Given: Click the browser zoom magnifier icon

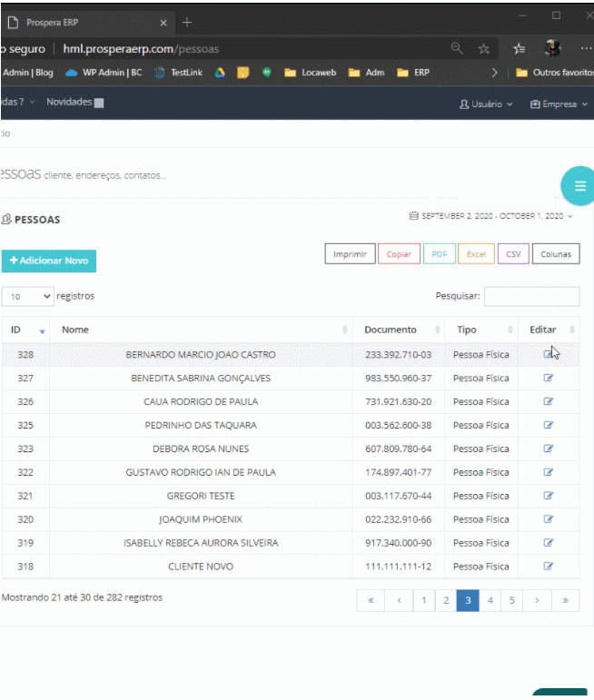Looking at the screenshot, I should click(456, 48).
